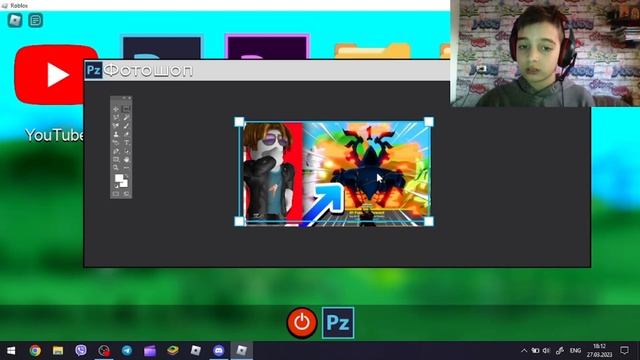This screenshot has height=360, width=640.
Task: Open Viber from taskbar
Action: click(x=81, y=351)
